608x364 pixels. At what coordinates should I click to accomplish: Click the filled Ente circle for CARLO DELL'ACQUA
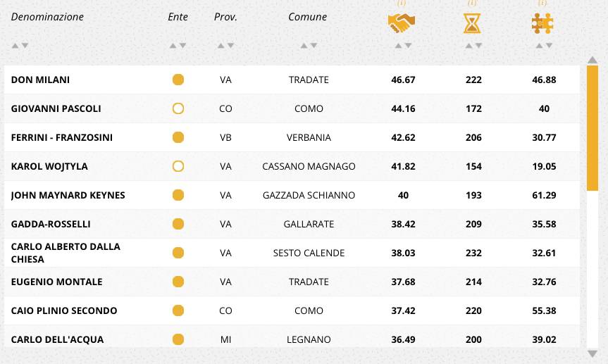pos(178,339)
